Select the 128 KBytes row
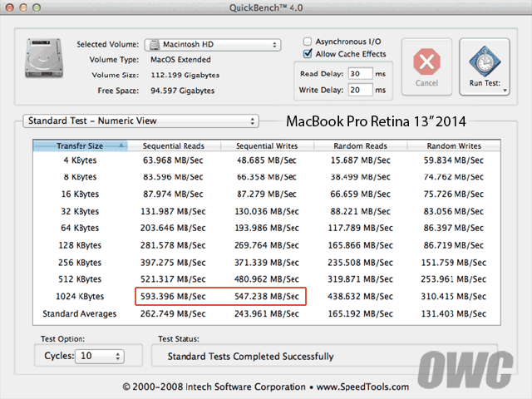The image size is (532, 399). [267, 245]
